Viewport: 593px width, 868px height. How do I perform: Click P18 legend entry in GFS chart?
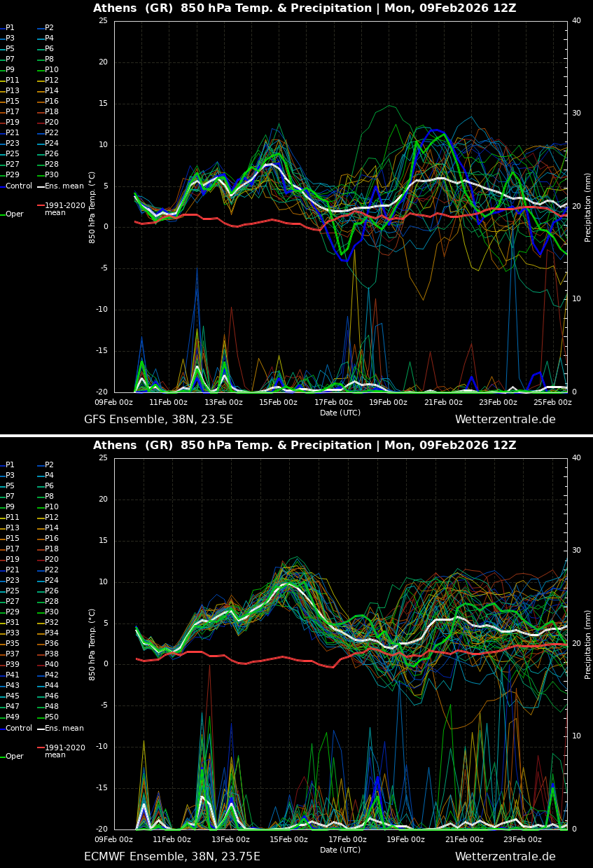point(52,112)
